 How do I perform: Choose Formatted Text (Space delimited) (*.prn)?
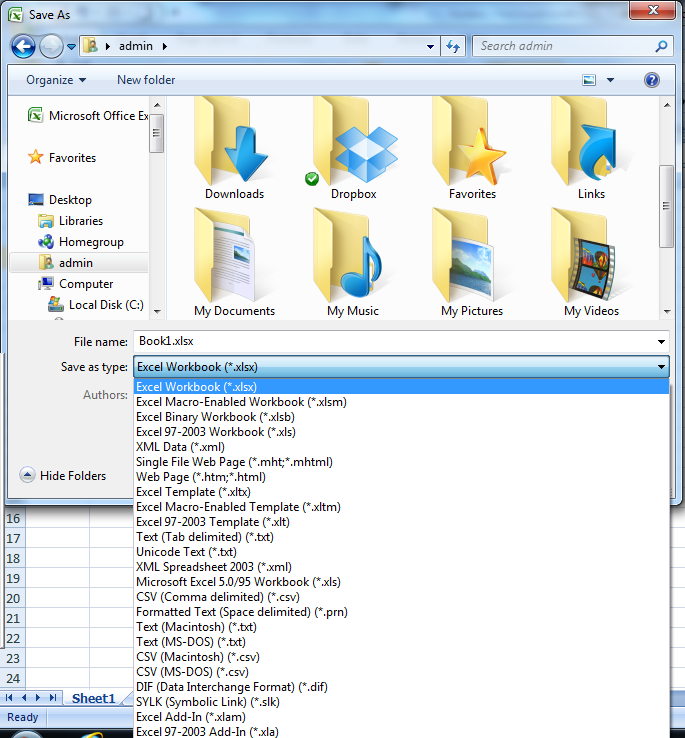tap(401, 612)
